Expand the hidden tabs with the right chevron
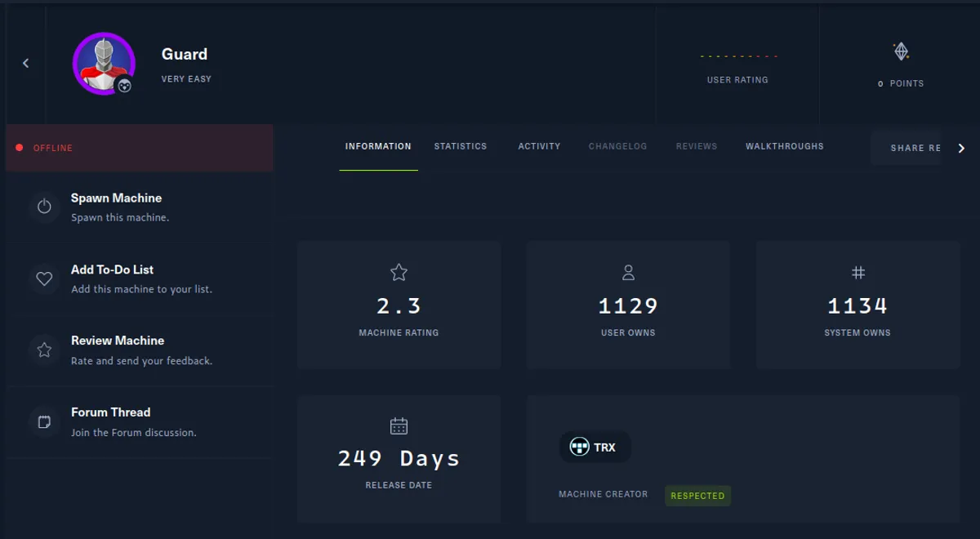Screen dimensions: 980x539 click(961, 148)
